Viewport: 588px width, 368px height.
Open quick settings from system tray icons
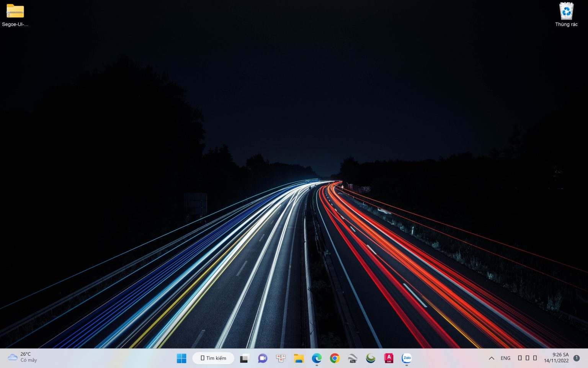[527, 358]
